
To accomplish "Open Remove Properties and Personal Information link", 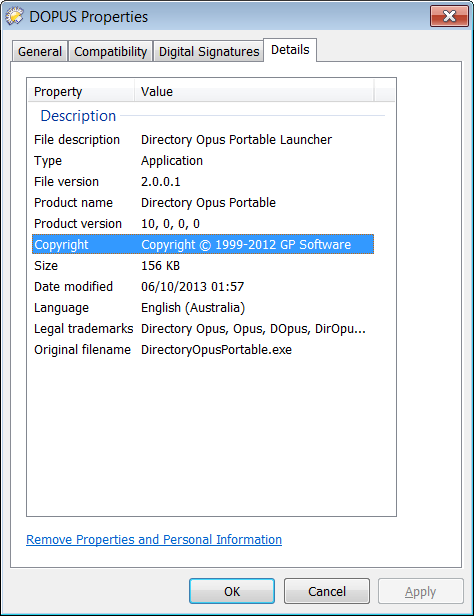I will pyautogui.click(x=154, y=540).
